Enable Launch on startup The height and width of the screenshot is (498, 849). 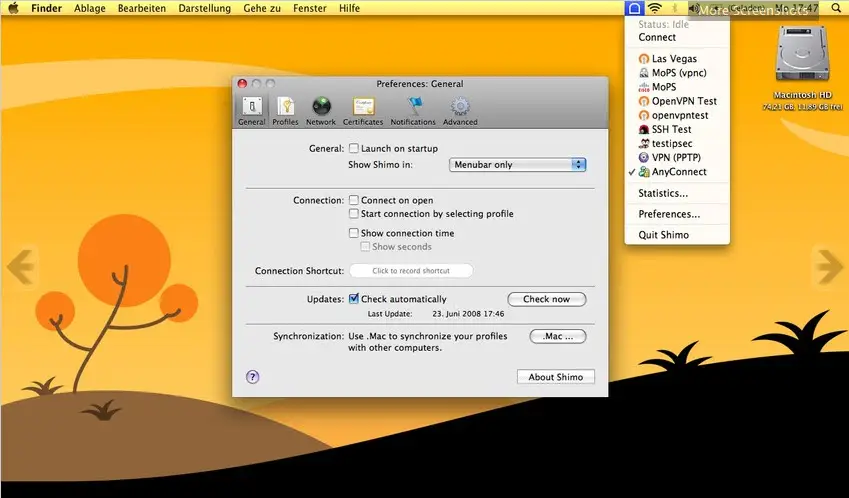tap(354, 148)
